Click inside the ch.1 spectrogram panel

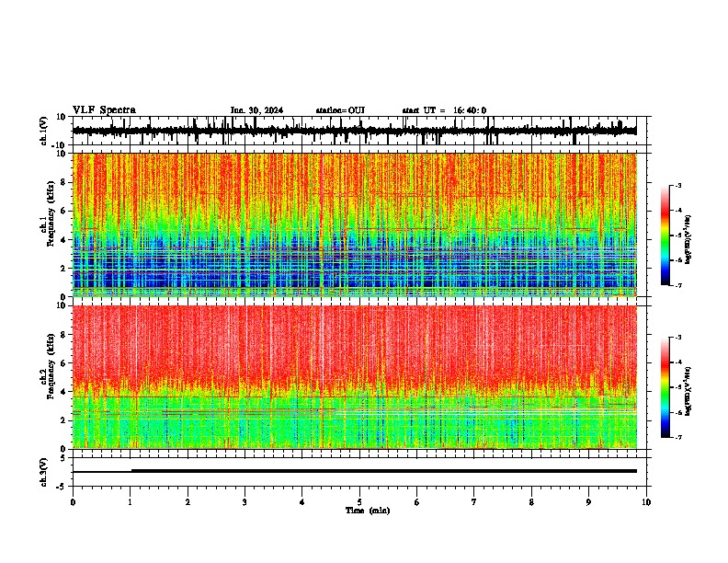tap(355, 224)
